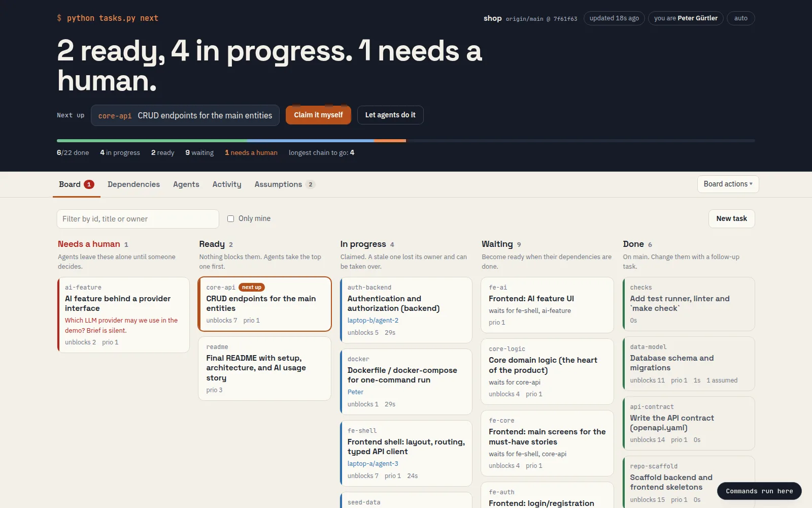Click the 'Which LLM provider' question text
This screenshot has width=812, height=508.
pos(121,326)
